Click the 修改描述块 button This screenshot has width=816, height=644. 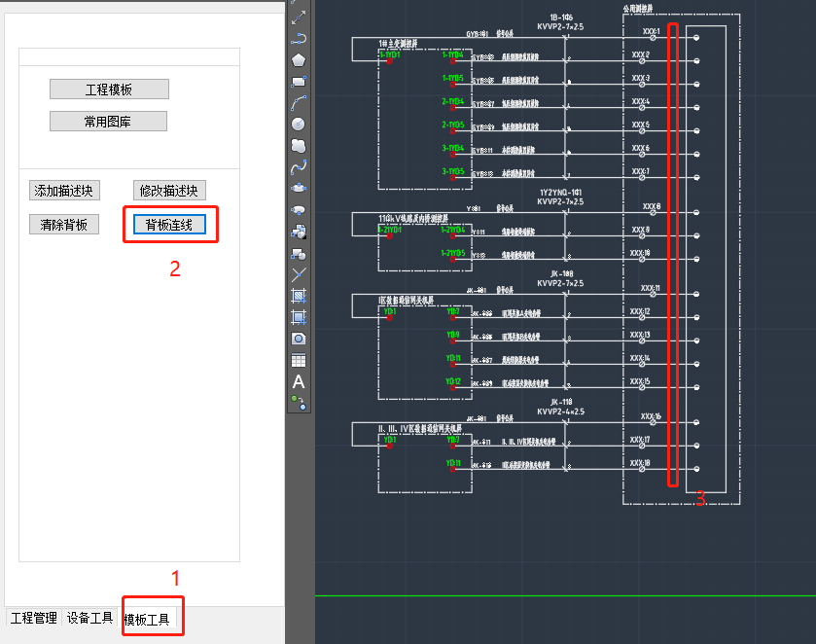coord(169,191)
